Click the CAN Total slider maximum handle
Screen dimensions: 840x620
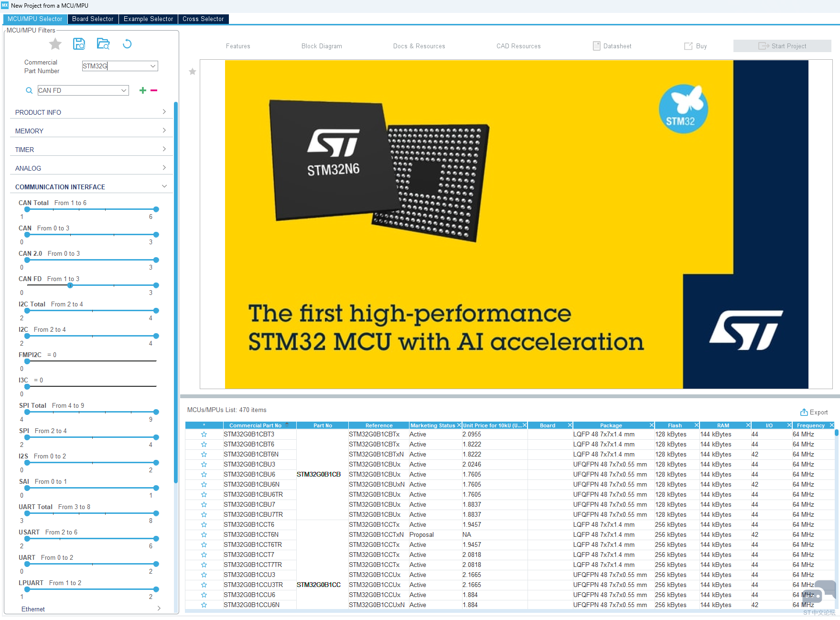coord(156,209)
